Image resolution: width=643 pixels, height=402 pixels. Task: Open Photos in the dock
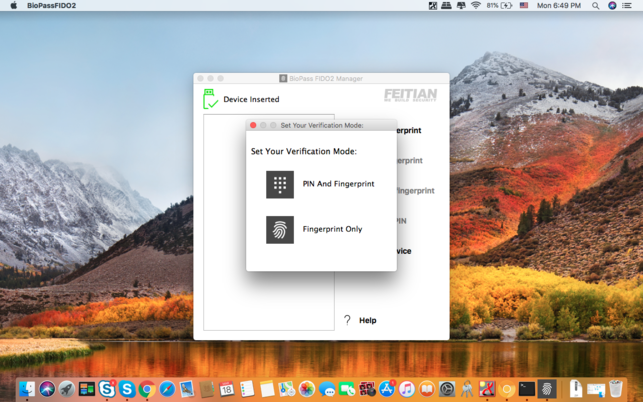tap(307, 389)
